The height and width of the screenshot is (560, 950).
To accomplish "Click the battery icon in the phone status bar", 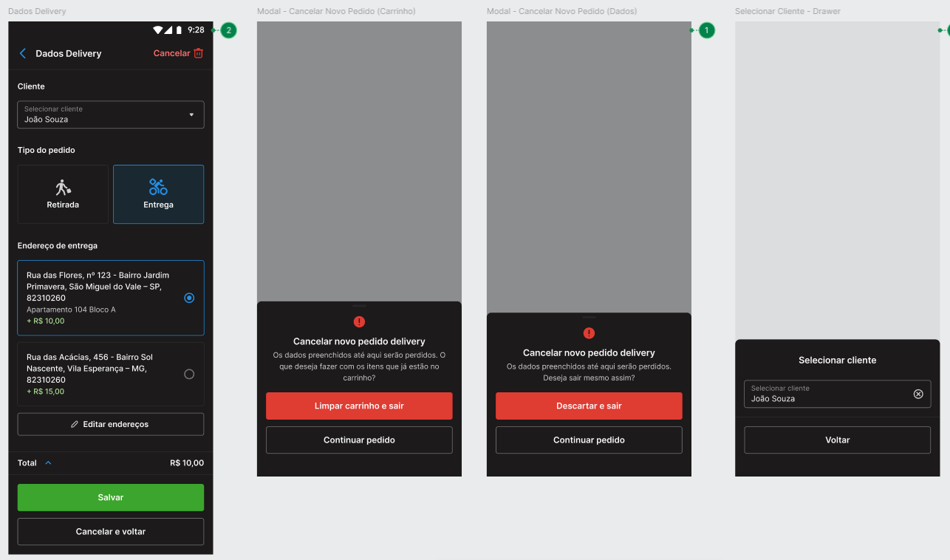I will click(x=179, y=30).
